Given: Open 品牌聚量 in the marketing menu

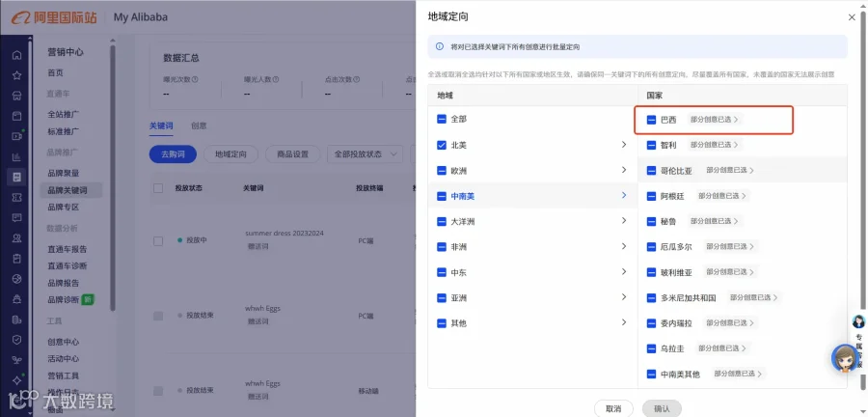Looking at the screenshot, I should coord(63,174).
